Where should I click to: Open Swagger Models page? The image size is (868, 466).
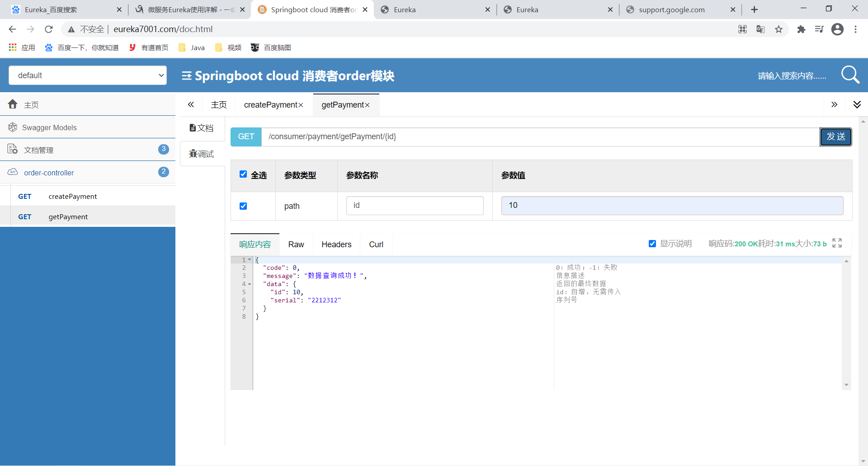tap(88, 127)
